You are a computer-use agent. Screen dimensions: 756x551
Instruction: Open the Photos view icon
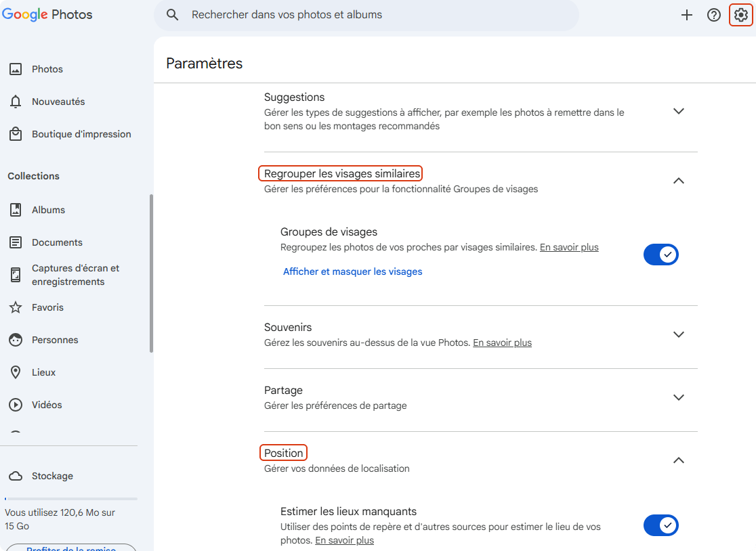coord(16,68)
